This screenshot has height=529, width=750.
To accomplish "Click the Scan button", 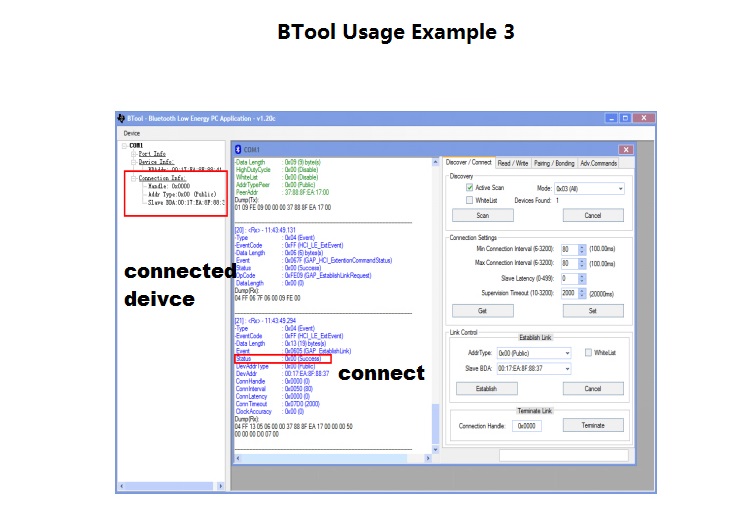I will point(483,215).
